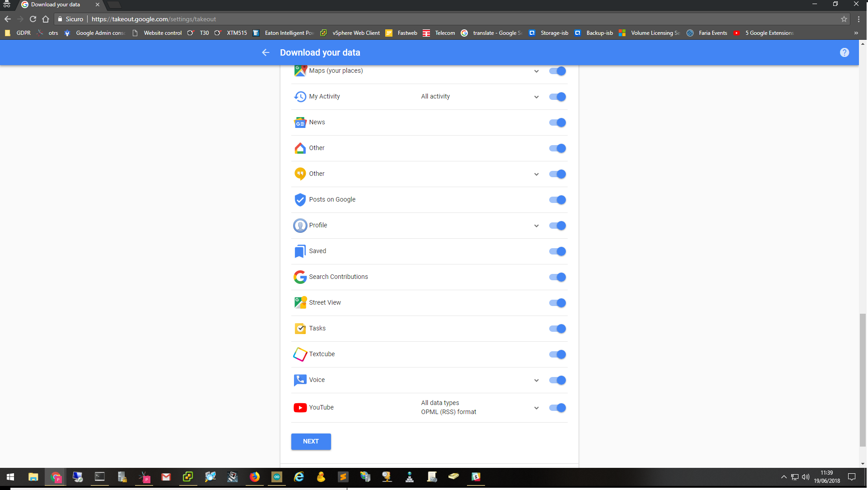Open the vSphere Web Client bookmark
The width and height of the screenshot is (868, 490).
(x=350, y=33)
